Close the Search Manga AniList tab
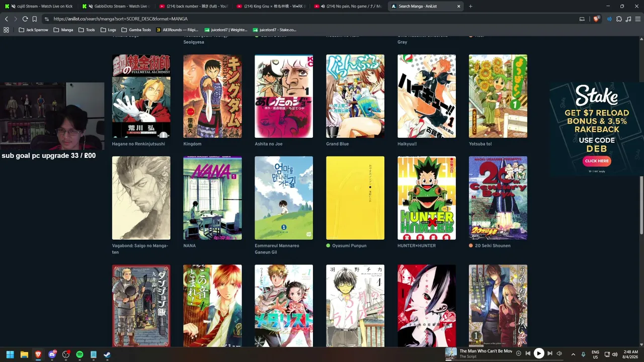The width and height of the screenshot is (644, 362). pyautogui.click(x=459, y=7)
